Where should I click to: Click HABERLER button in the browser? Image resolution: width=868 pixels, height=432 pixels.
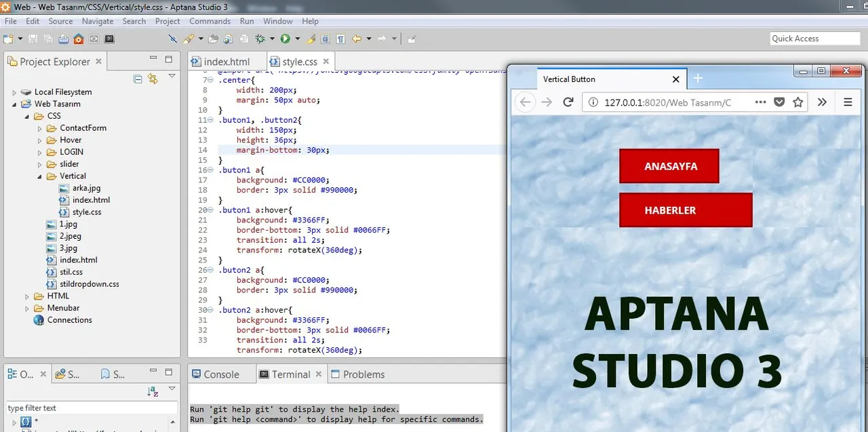686,210
